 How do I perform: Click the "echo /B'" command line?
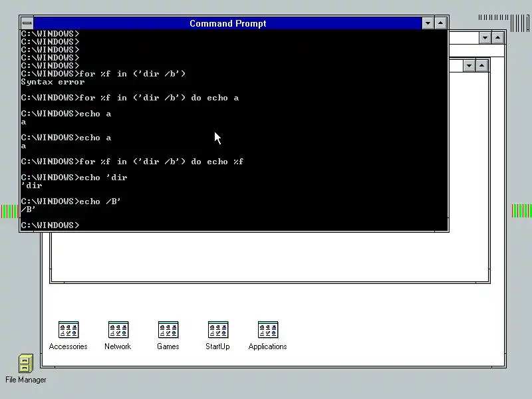pos(71,201)
